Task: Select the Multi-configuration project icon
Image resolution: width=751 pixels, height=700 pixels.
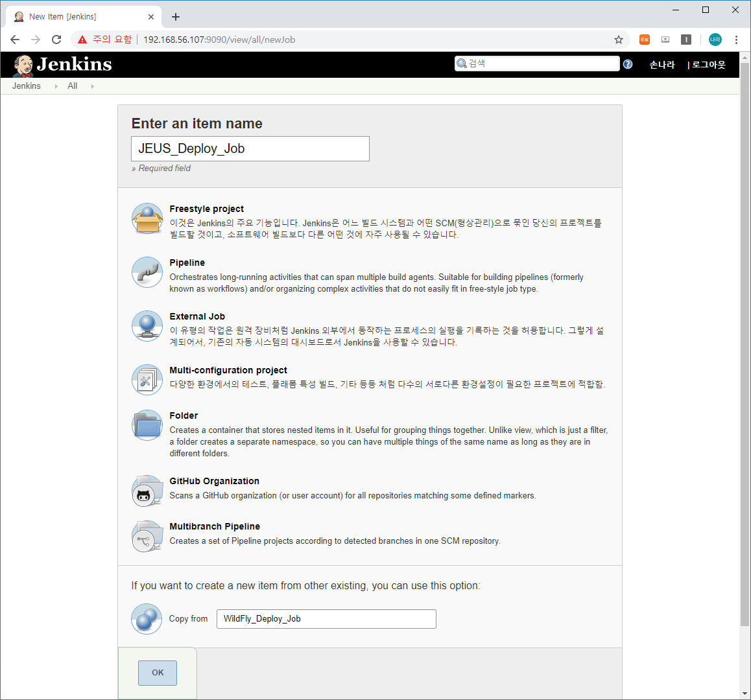Action: tap(147, 380)
